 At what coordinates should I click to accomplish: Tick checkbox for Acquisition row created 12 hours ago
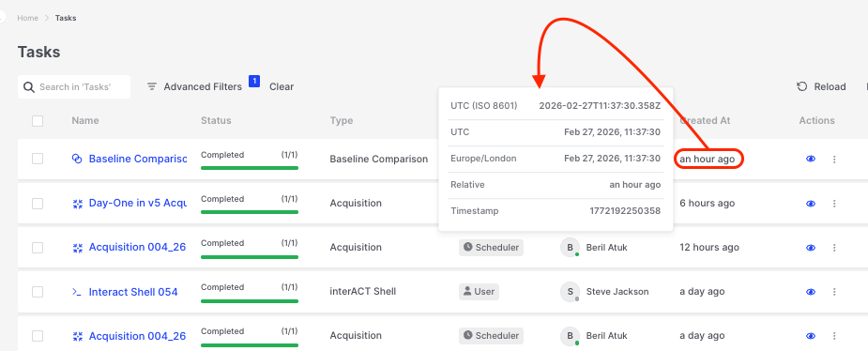coord(38,248)
